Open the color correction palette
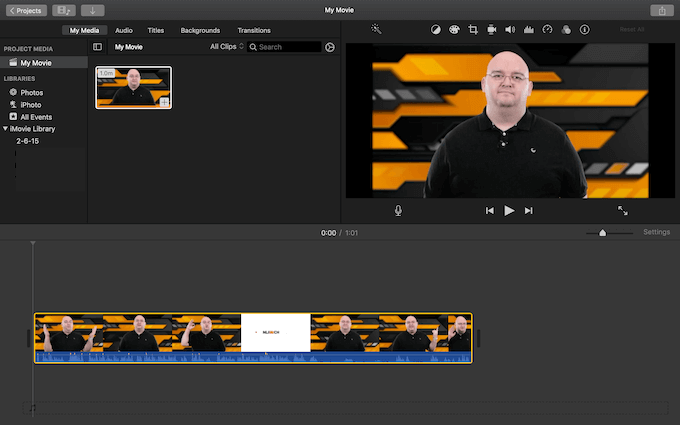Screen dimensions: 680x425 pos(454,30)
